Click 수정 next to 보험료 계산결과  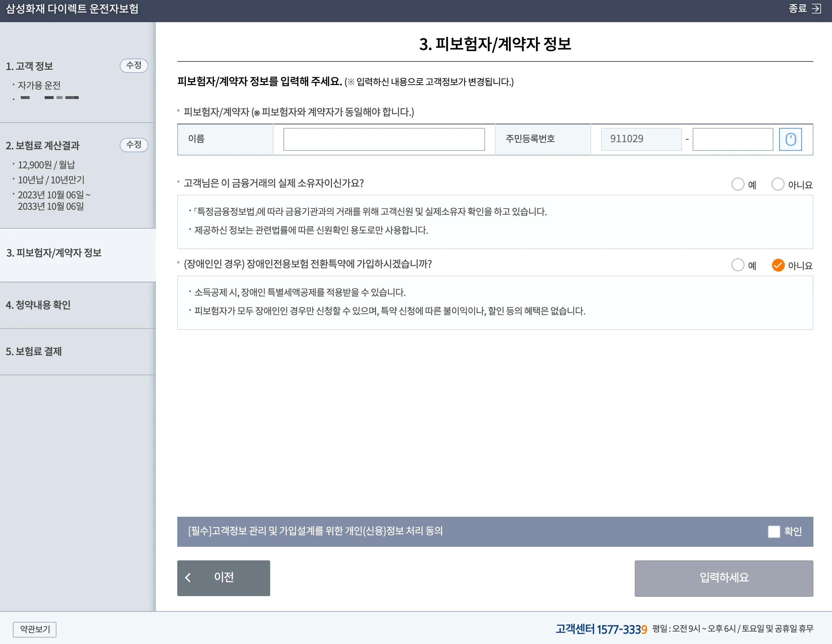[x=134, y=145]
